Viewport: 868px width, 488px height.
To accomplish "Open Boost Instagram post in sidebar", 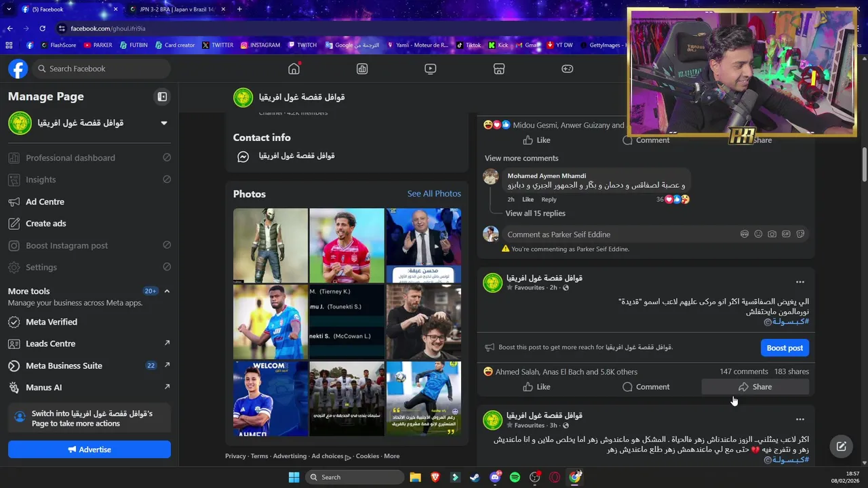I will pyautogui.click(x=90, y=245).
